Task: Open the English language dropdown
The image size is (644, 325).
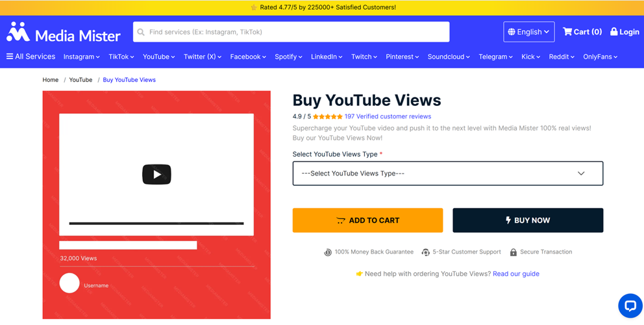Action: tap(528, 32)
